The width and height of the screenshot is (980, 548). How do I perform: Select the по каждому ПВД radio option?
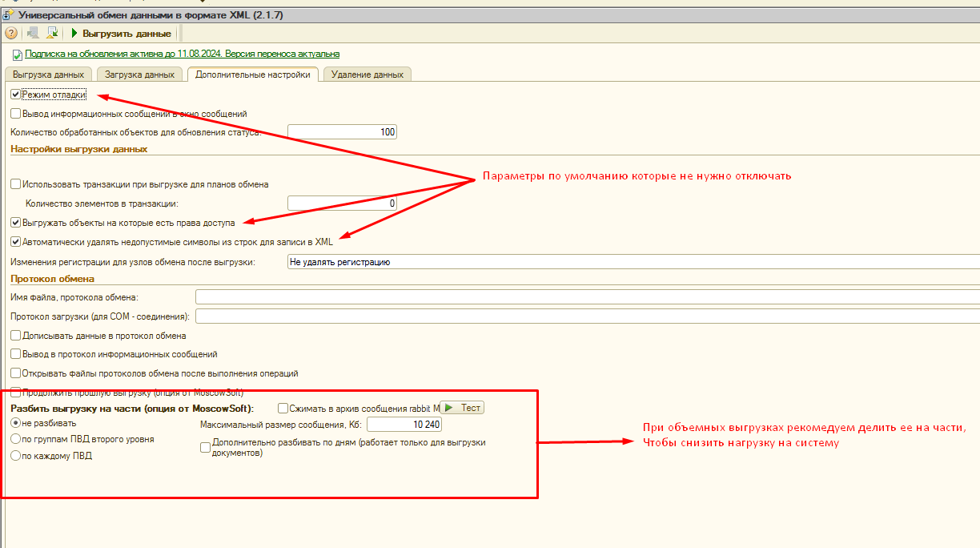pos(16,456)
